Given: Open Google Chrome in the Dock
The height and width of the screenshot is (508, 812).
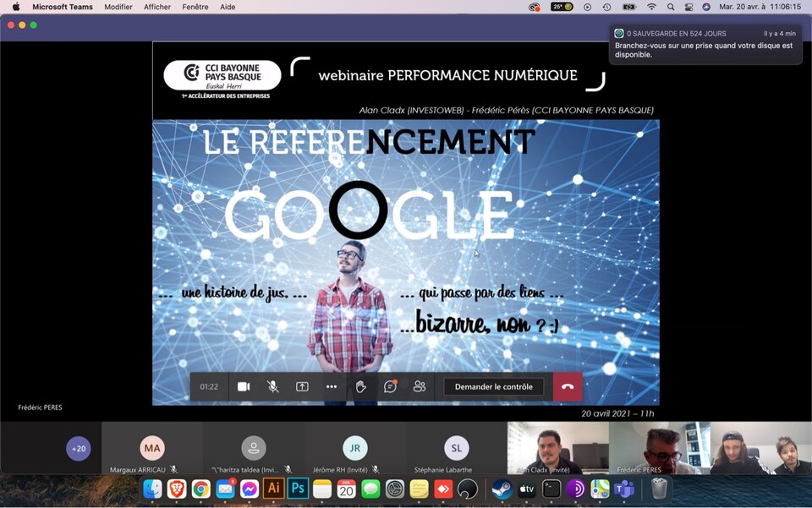Looking at the screenshot, I should point(201,489).
